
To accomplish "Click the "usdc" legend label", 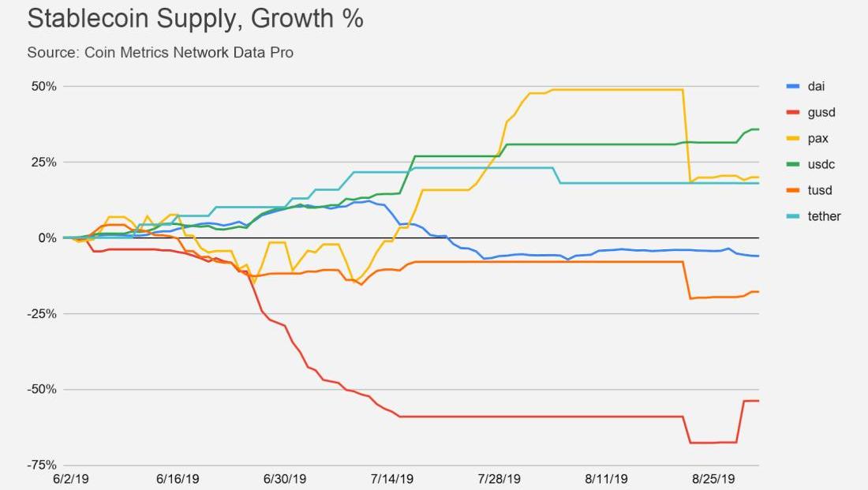I will point(821,164).
